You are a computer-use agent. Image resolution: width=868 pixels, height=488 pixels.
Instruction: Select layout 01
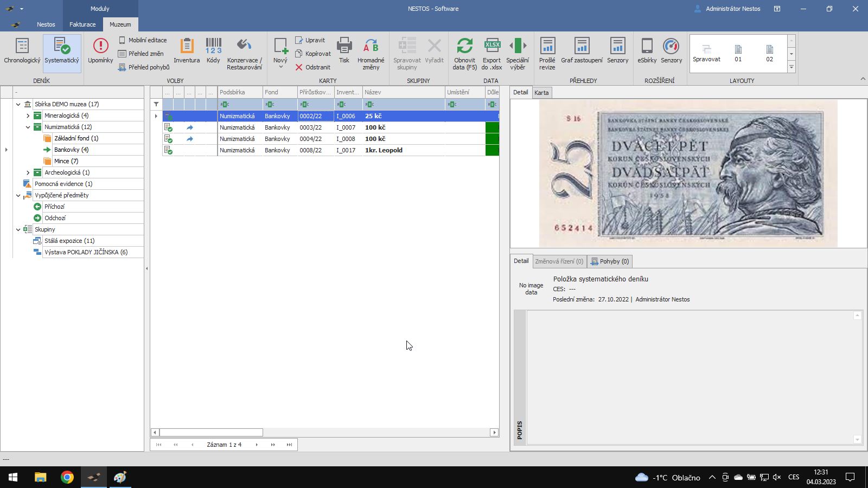coord(738,53)
